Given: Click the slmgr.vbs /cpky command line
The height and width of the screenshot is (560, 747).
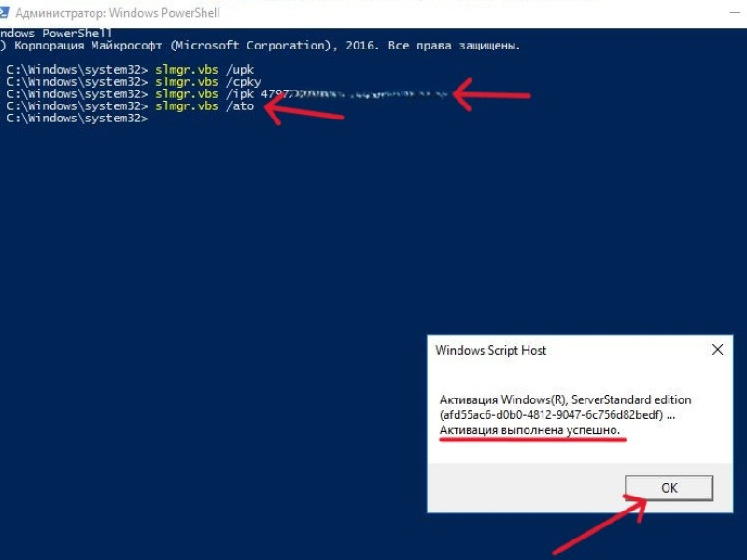Looking at the screenshot, I should 134,82.
